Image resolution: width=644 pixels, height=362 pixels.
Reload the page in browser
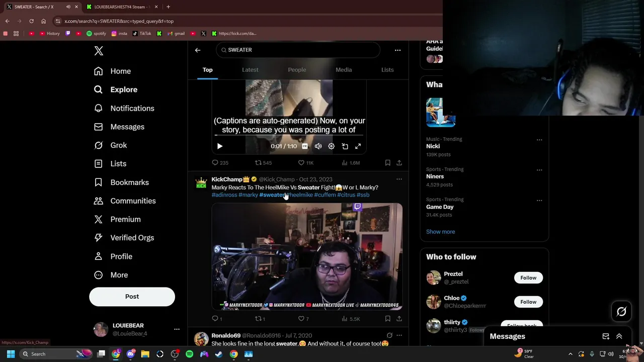(31, 21)
